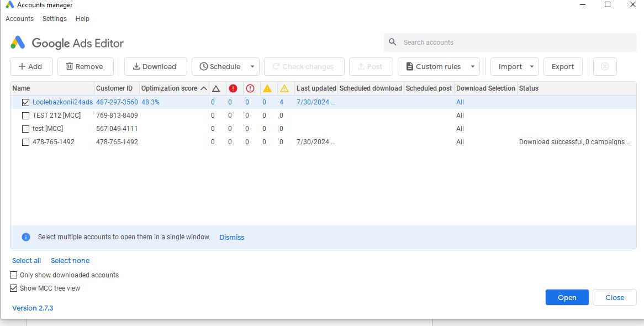This screenshot has height=326, width=644.
Task: Disable Show MCC tree view
Action: pyautogui.click(x=14, y=288)
